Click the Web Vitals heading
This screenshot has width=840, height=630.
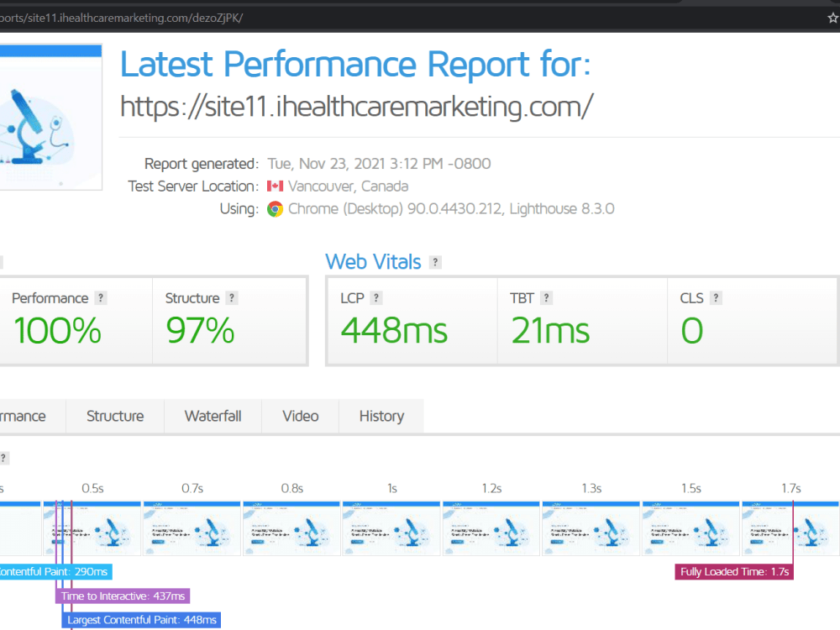point(374,262)
